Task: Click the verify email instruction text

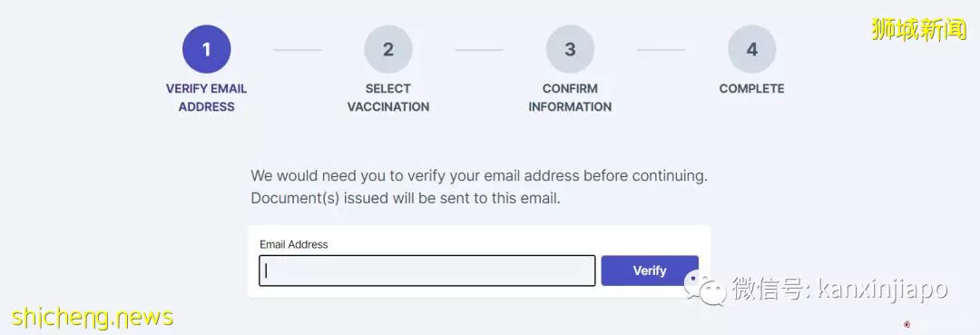Action: tap(479, 175)
